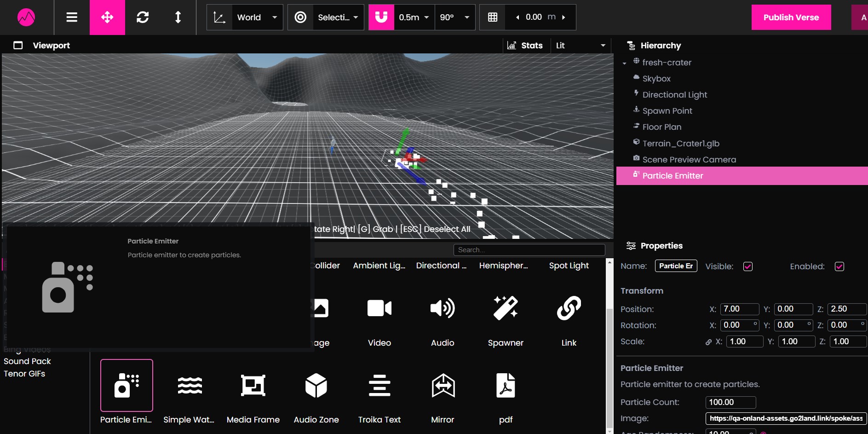Toggle transform pivot target icon

click(300, 17)
